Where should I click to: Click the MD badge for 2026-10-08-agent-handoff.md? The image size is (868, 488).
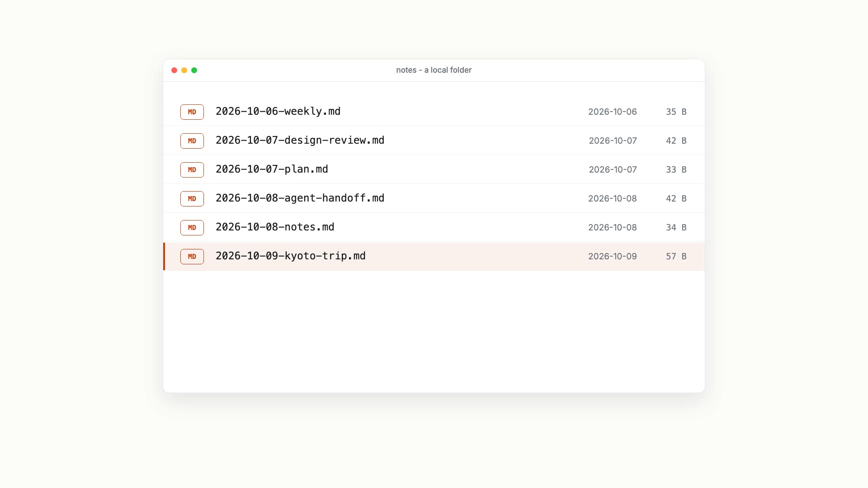pos(192,199)
